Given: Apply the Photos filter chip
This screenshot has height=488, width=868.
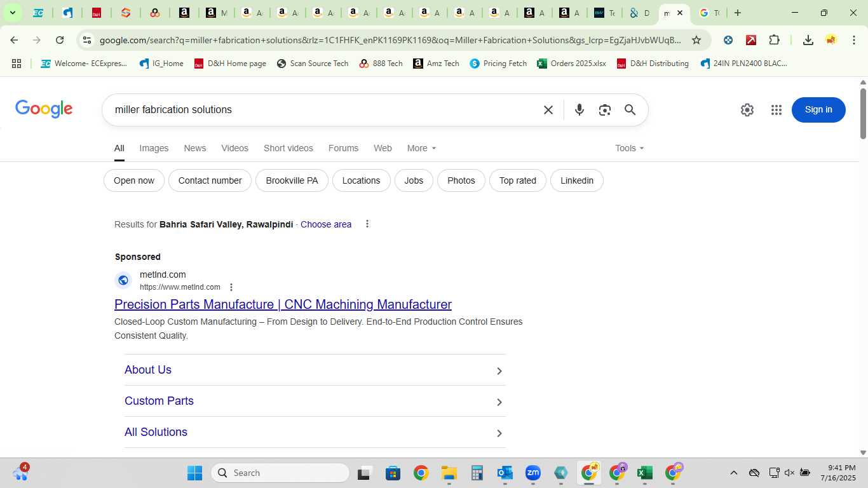Looking at the screenshot, I should 461,180.
